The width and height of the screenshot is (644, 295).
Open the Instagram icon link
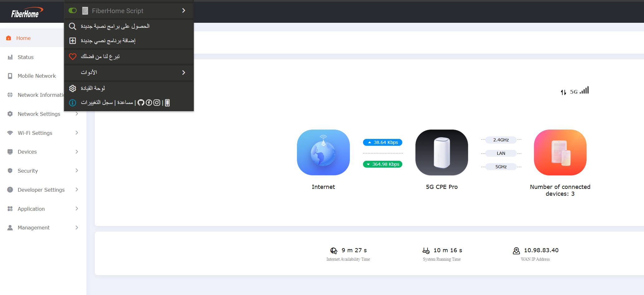pos(157,103)
